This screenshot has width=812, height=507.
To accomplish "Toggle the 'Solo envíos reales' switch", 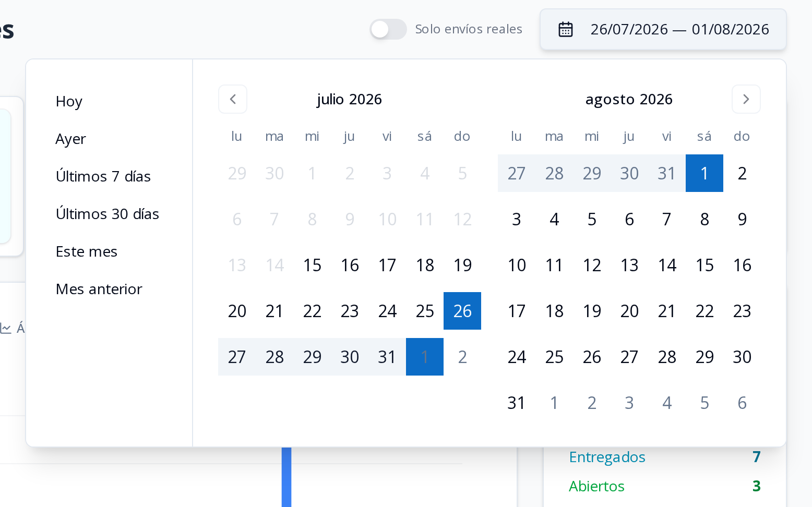I will (388, 29).
